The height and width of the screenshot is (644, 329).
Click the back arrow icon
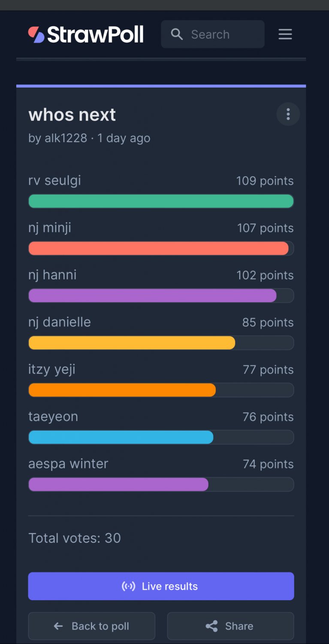point(58,626)
